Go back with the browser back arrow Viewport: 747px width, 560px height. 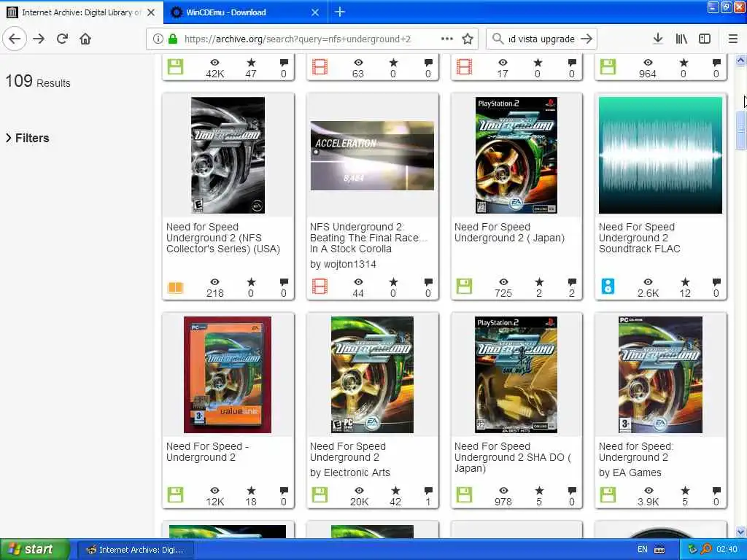(x=15, y=39)
